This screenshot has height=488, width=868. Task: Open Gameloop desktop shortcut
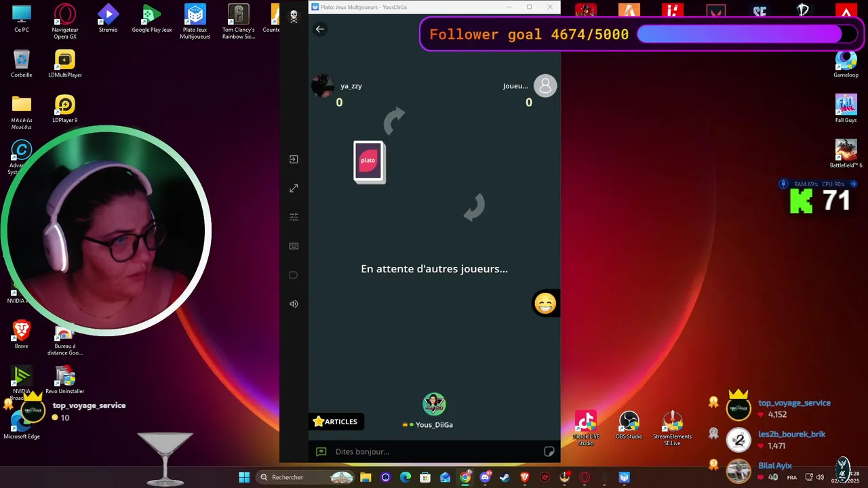pyautogui.click(x=846, y=64)
